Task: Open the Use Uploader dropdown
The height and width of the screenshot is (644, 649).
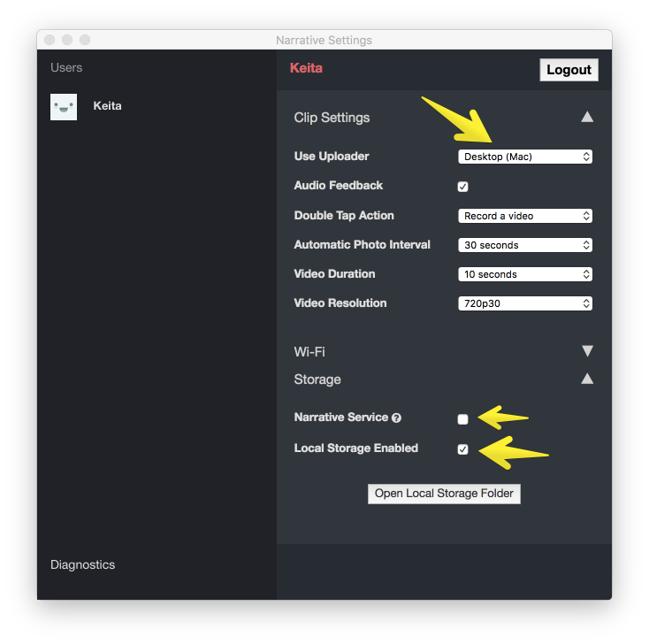Action: [525, 157]
